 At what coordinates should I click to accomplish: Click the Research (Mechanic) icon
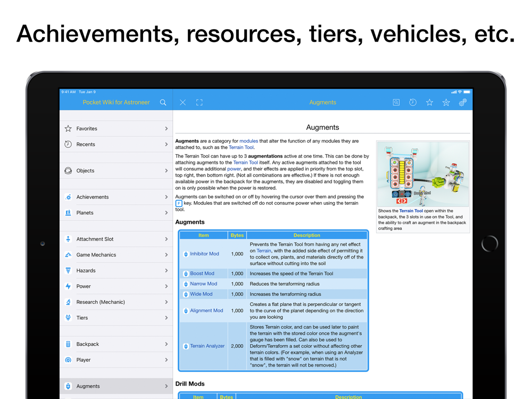coord(68,302)
